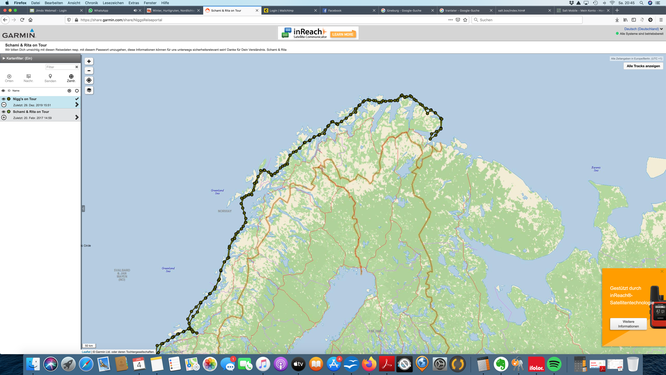The height and width of the screenshot is (375, 666).
Task: Toggle visibility eye for Schami & Rita on Tour
Action: [3, 112]
